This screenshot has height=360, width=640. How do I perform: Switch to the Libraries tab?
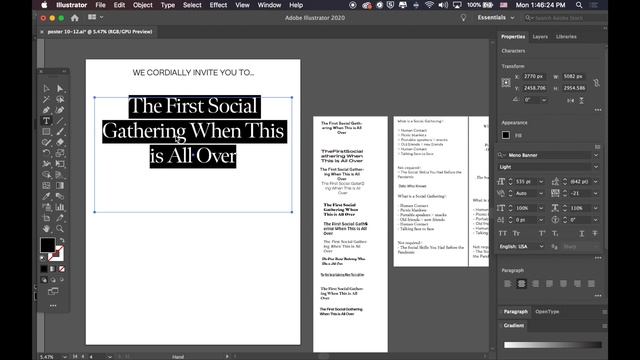pos(566,37)
